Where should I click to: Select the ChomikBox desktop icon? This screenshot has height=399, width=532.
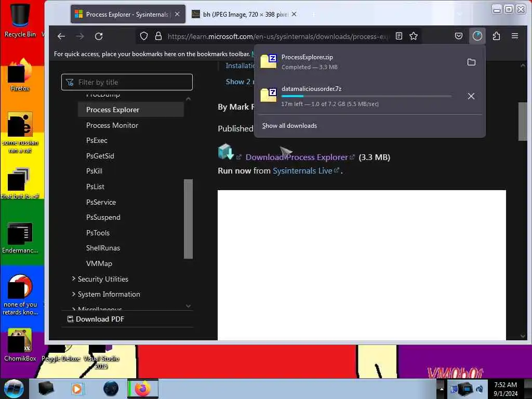[x=20, y=345]
